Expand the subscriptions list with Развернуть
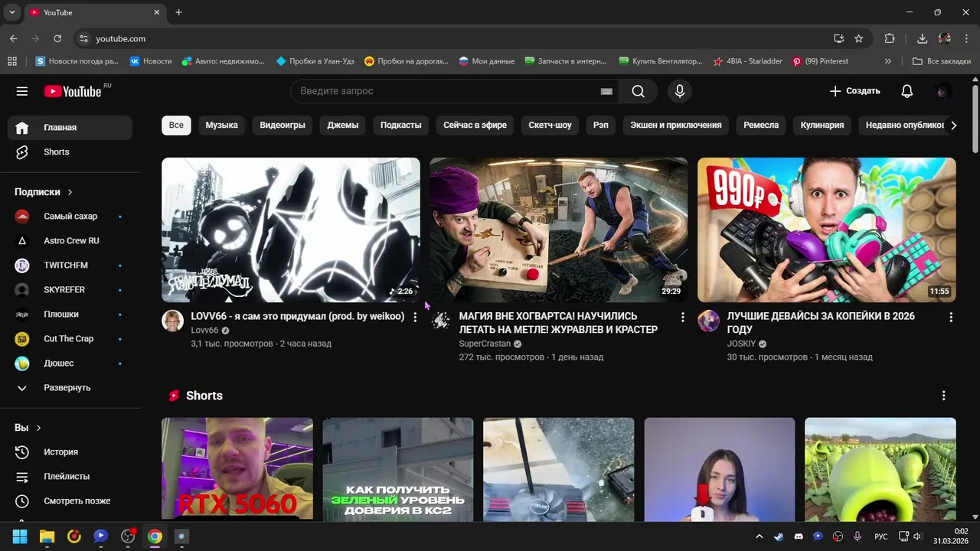Viewport: 980px width, 551px height. pyautogui.click(x=70, y=388)
